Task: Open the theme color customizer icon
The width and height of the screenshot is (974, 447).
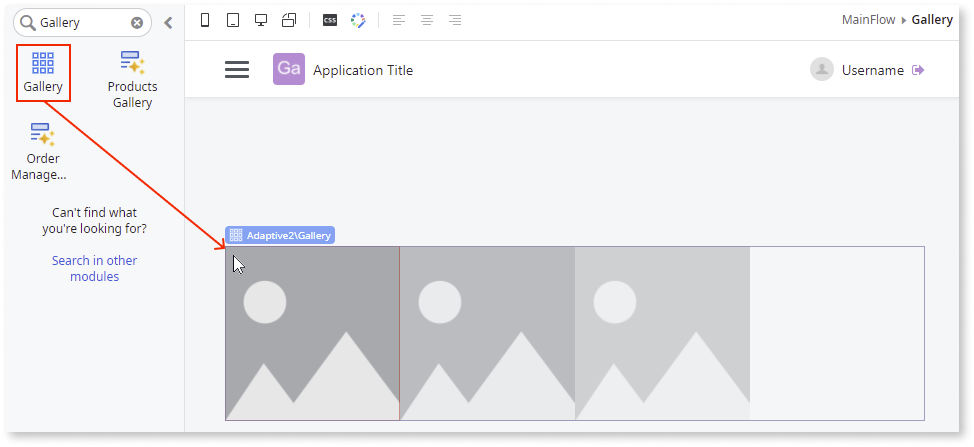Action: [358, 21]
